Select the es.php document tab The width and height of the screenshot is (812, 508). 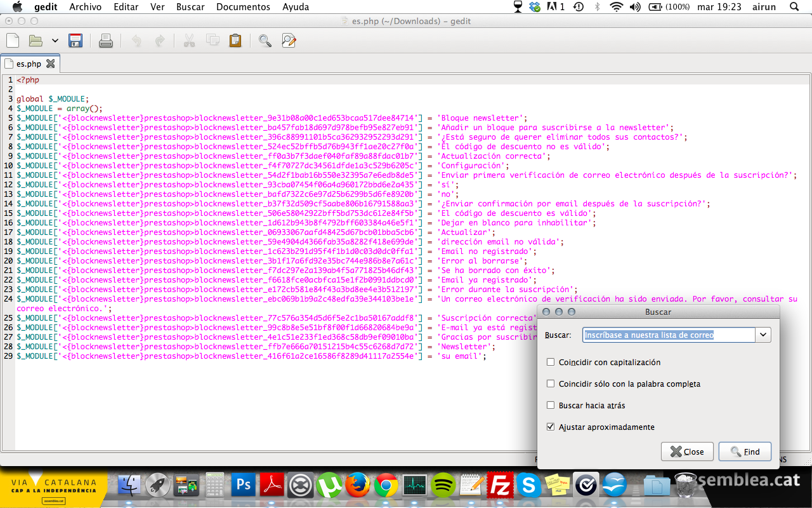[30, 63]
